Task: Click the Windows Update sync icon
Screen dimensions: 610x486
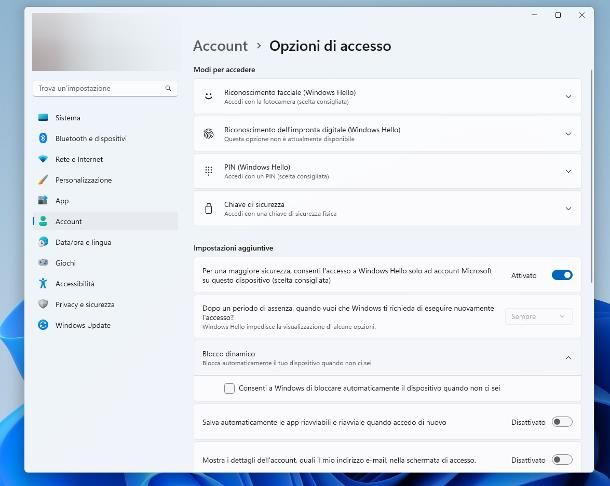Action: tap(43, 325)
